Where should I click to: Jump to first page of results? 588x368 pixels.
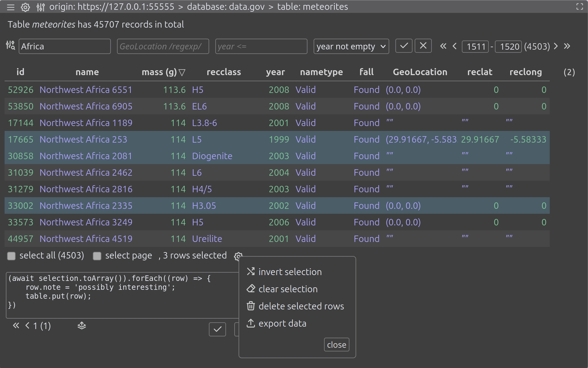coord(443,46)
